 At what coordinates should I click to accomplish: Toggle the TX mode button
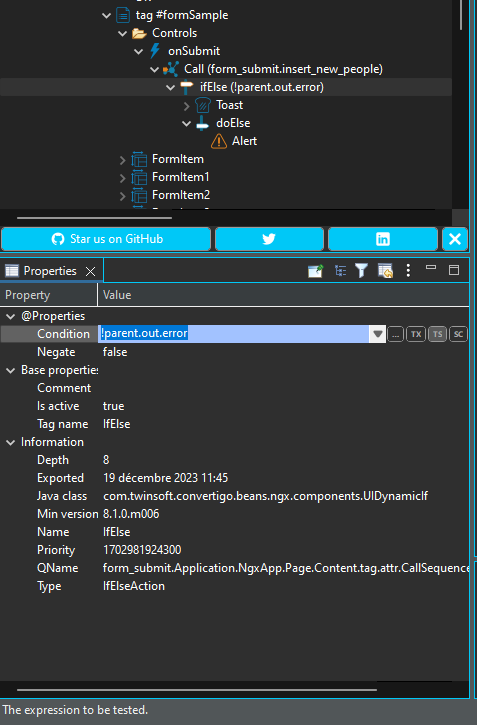point(416,334)
